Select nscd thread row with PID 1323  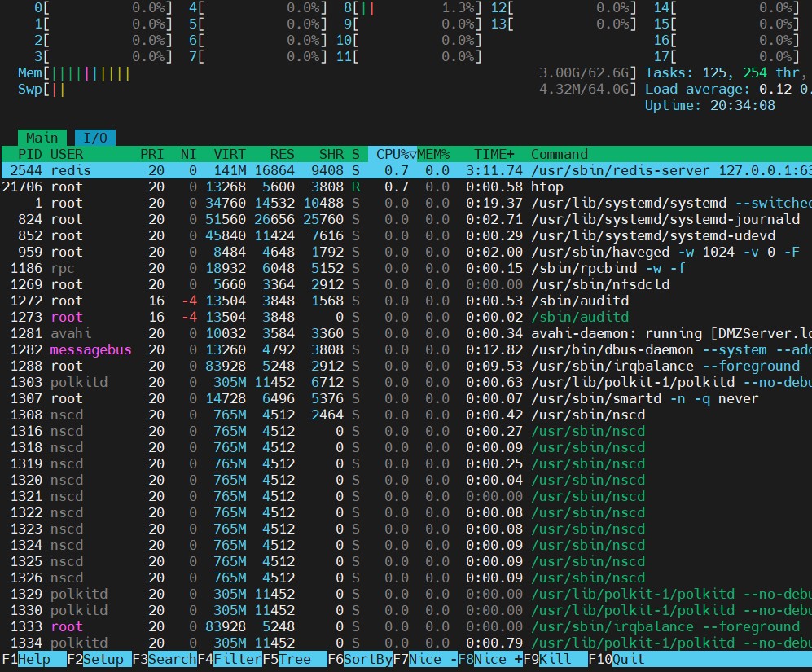[x=406, y=529]
